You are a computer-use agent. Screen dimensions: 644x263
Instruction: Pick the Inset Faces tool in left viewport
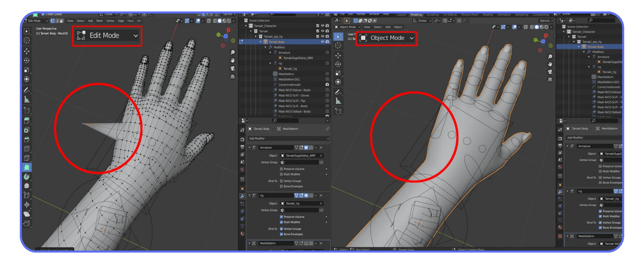click(x=27, y=130)
